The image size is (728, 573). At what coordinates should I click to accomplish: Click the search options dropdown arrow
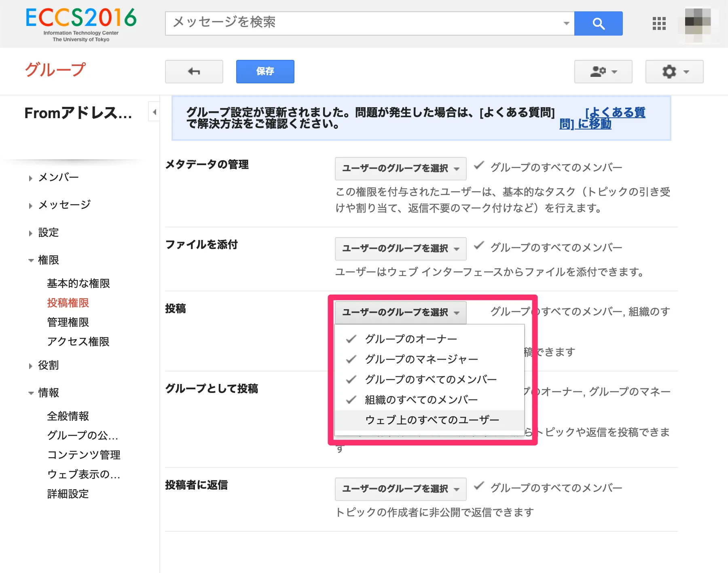click(566, 23)
